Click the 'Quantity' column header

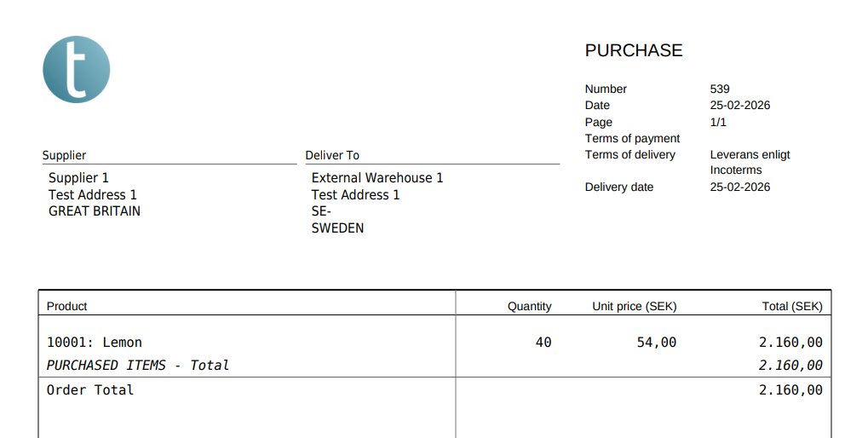[529, 306]
